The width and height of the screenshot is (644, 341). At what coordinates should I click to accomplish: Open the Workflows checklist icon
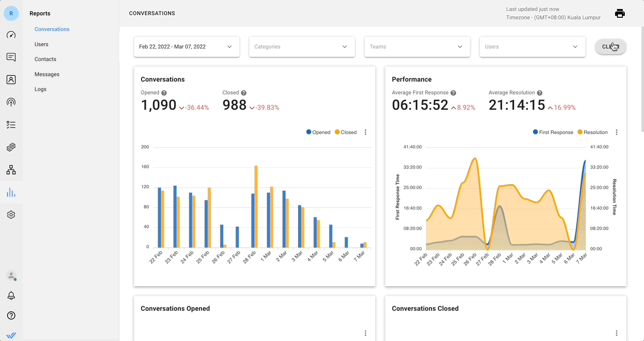pyautogui.click(x=11, y=124)
